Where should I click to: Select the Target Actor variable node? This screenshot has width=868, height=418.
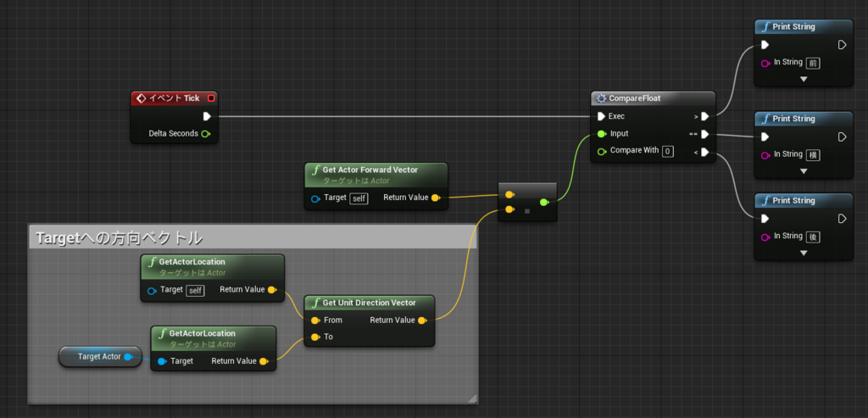click(x=100, y=357)
